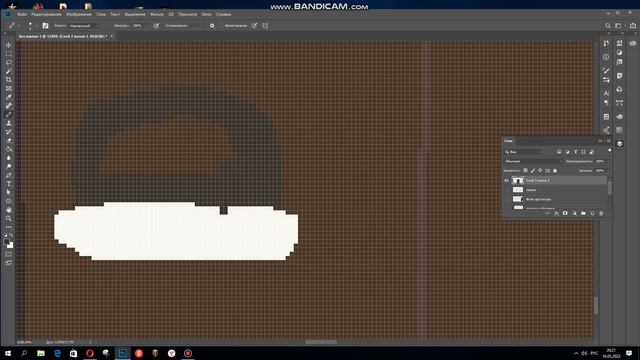This screenshot has width=640, height=360.
Task: Select the History Brush tool
Action: coord(9,132)
